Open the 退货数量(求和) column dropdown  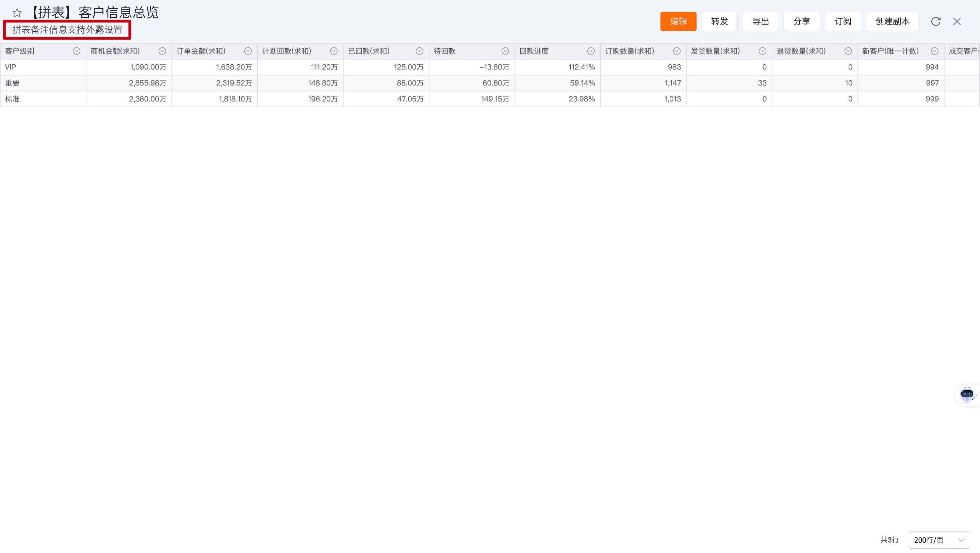tap(848, 51)
